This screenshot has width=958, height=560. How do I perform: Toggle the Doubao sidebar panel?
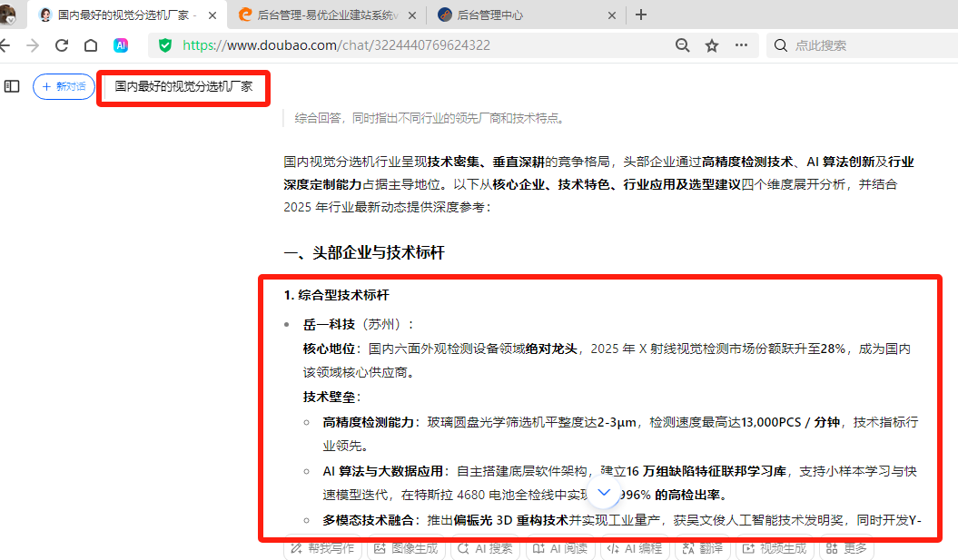point(12,86)
